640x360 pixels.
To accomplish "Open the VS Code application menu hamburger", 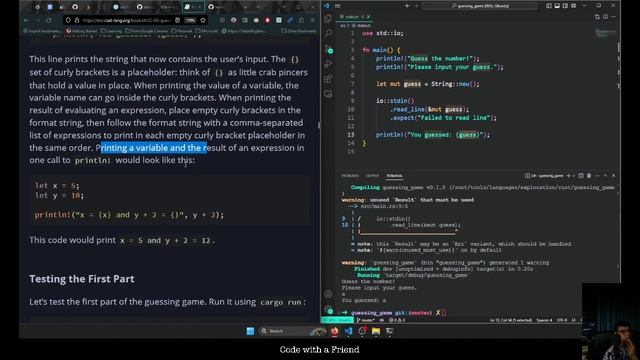I will coord(338,6).
